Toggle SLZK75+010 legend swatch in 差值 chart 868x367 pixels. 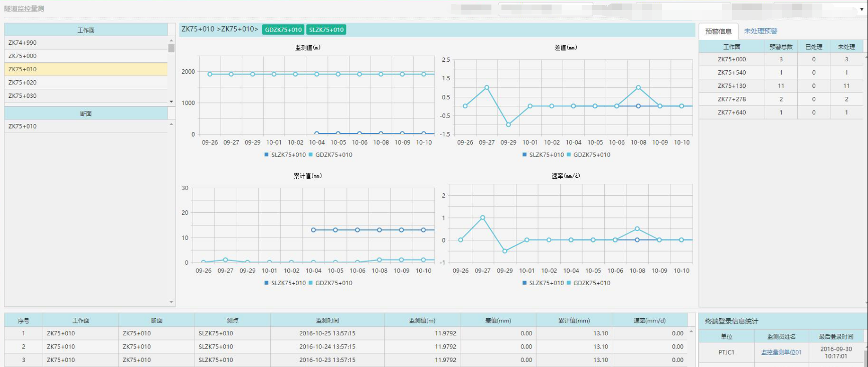[525, 155]
